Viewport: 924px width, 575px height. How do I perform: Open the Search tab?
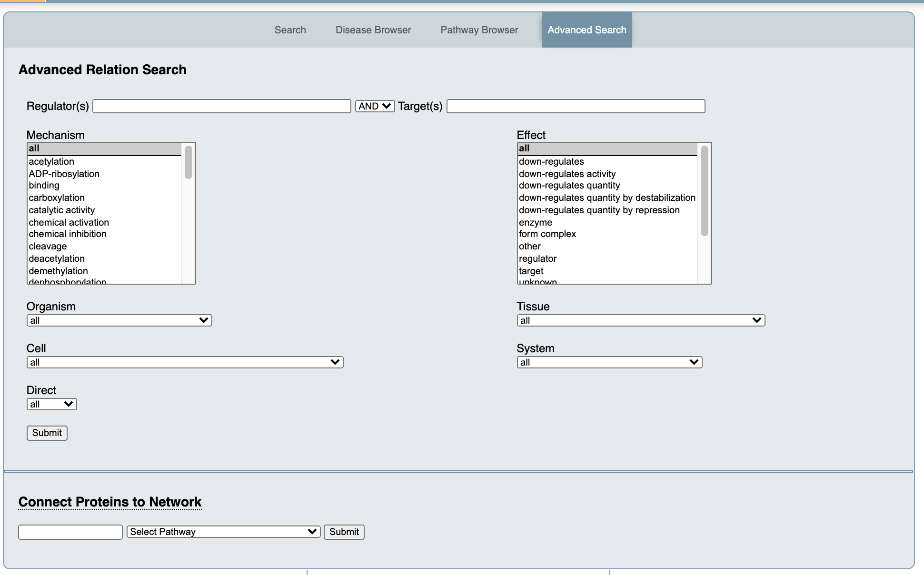pyautogui.click(x=290, y=30)
